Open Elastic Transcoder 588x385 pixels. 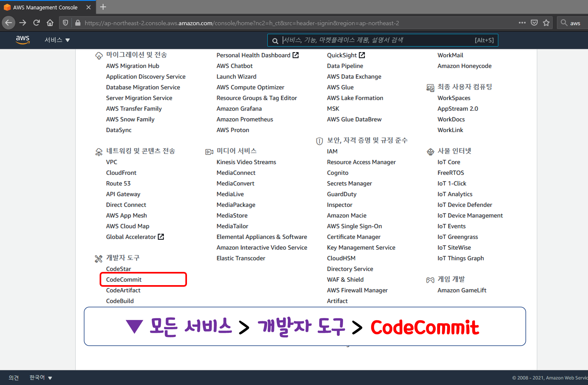pyautogui.click(x=241, y=258)
